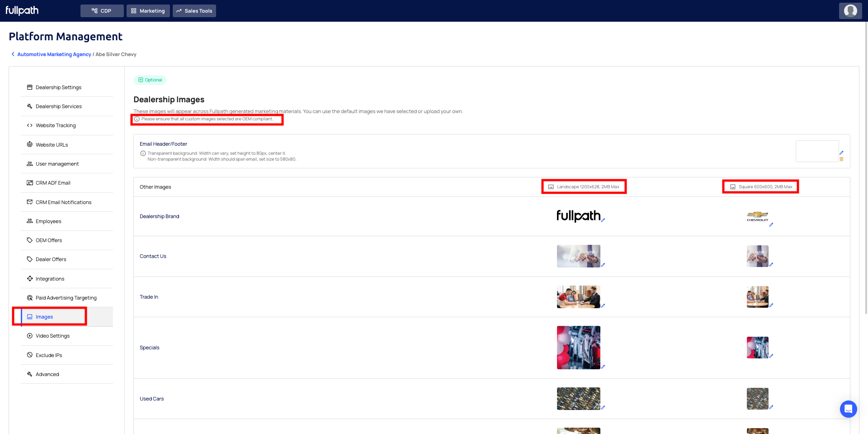This screenshot has height=434, width=868.
Task: Edit the Dealership Brand square Chevrolet logo
Action: tap(771, 224)
